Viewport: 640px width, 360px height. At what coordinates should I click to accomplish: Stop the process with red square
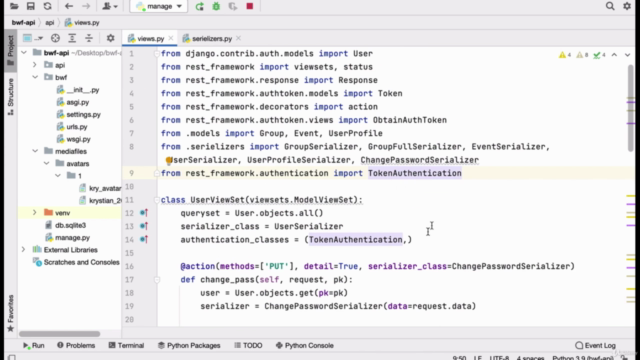[x=250, y=6]
